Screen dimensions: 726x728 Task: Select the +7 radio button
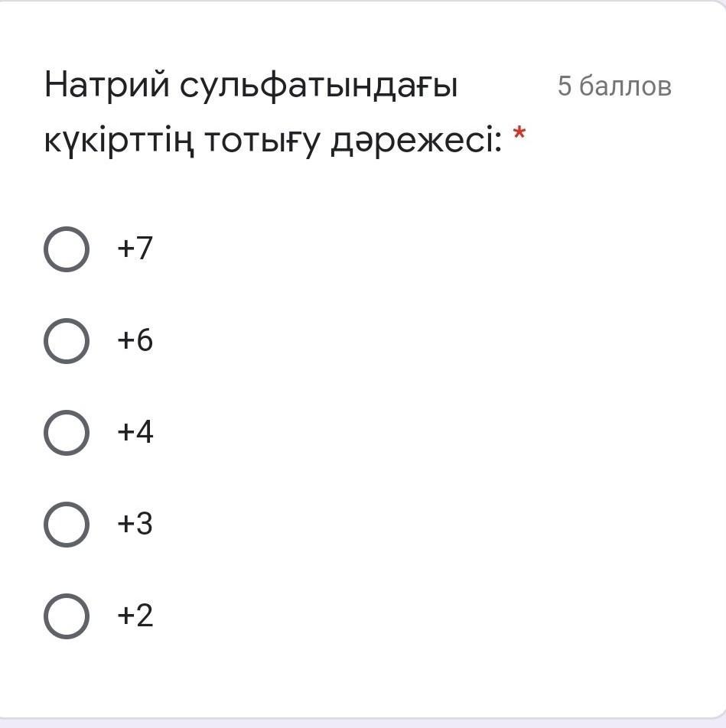coord(66,249)
